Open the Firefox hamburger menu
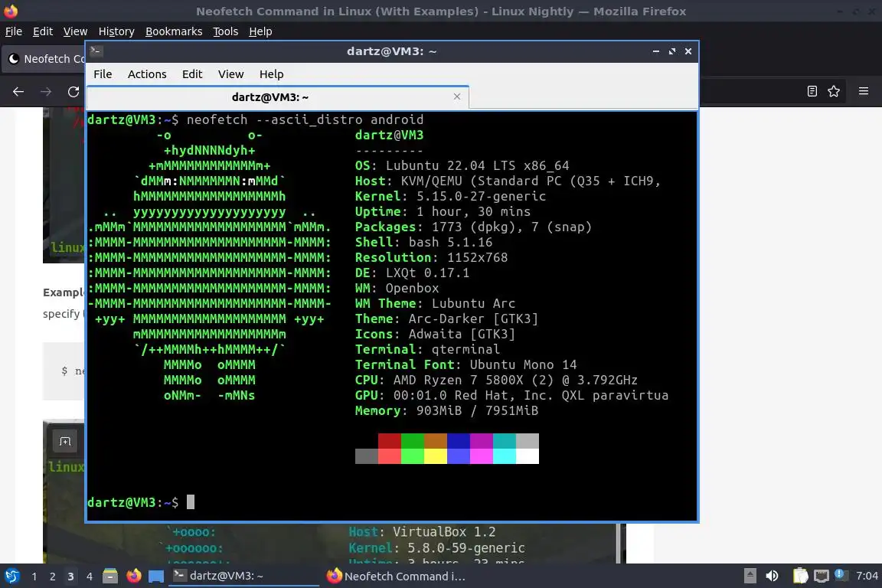 click(864, 91)
